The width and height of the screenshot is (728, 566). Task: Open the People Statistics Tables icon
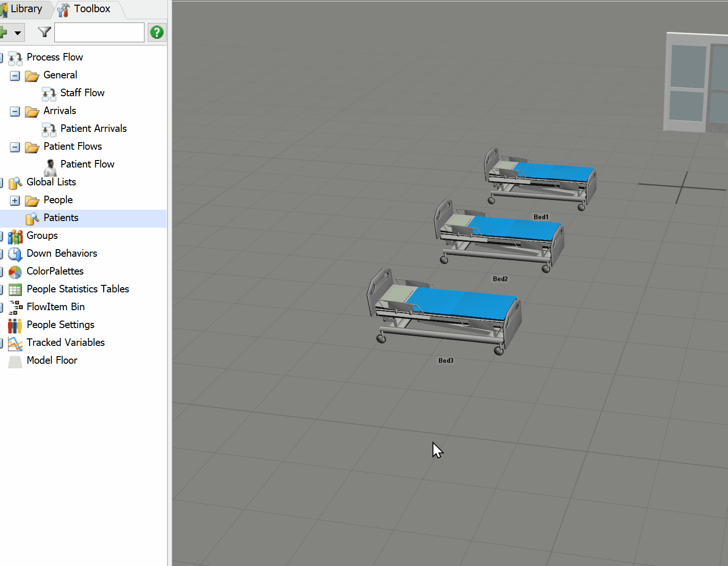[15, 290]
